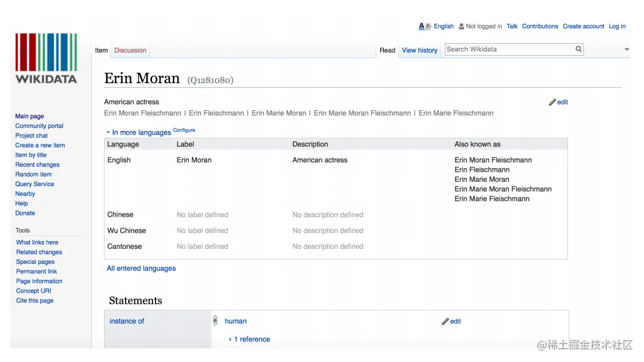Screen dimensions: 644x362
Task: Click the Statements section heading
Action: tap(136, 301)
